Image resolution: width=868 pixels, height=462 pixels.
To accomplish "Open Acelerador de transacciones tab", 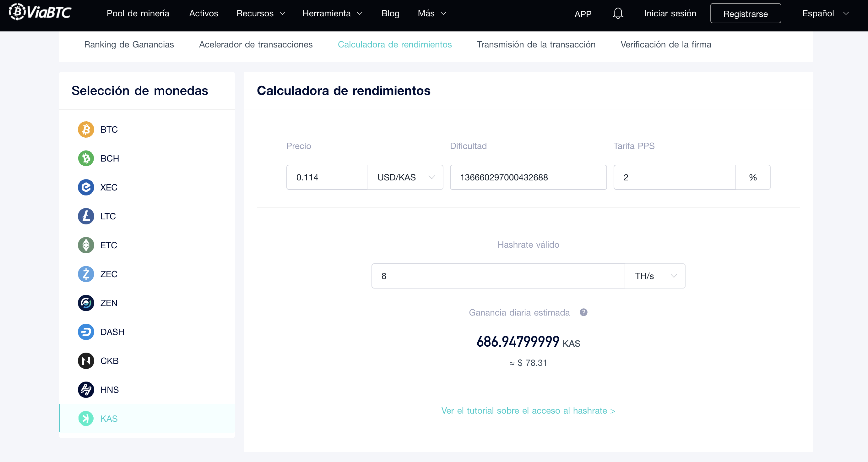I will tap(256, 45).
